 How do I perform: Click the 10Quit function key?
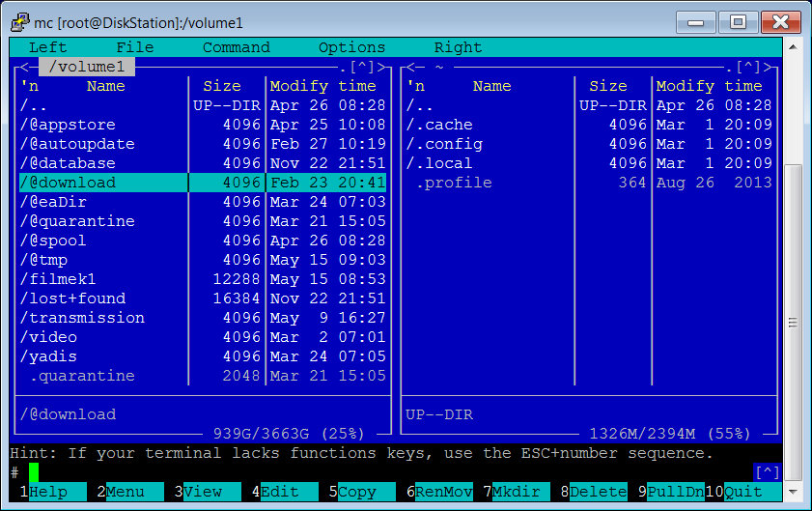(x=743, y=492)
